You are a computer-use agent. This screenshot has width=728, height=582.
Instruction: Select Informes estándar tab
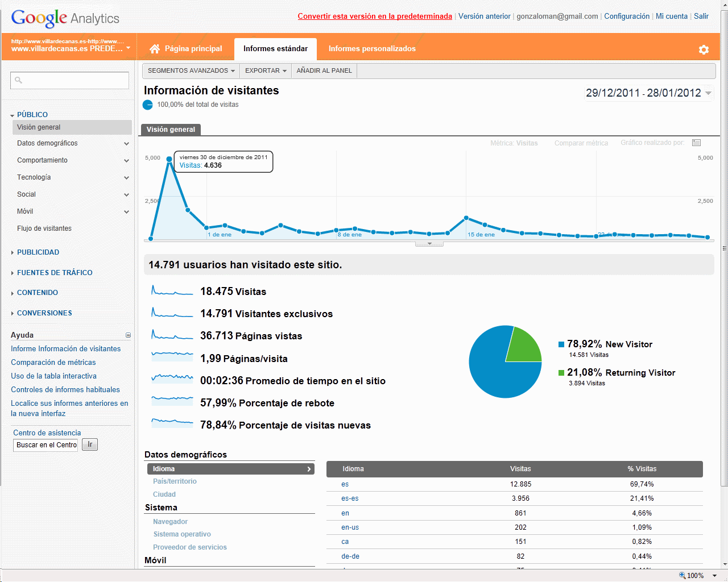[x=276, y=49]
